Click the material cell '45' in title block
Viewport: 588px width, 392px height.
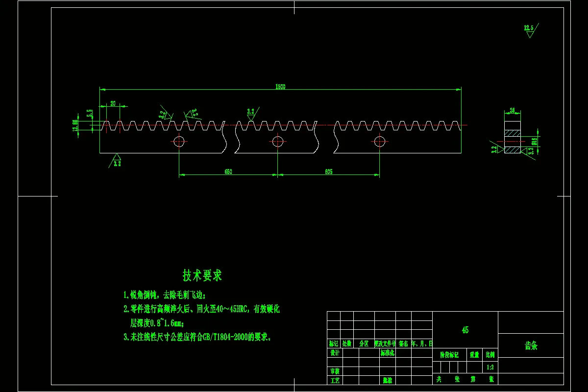(x=465, y=330)
